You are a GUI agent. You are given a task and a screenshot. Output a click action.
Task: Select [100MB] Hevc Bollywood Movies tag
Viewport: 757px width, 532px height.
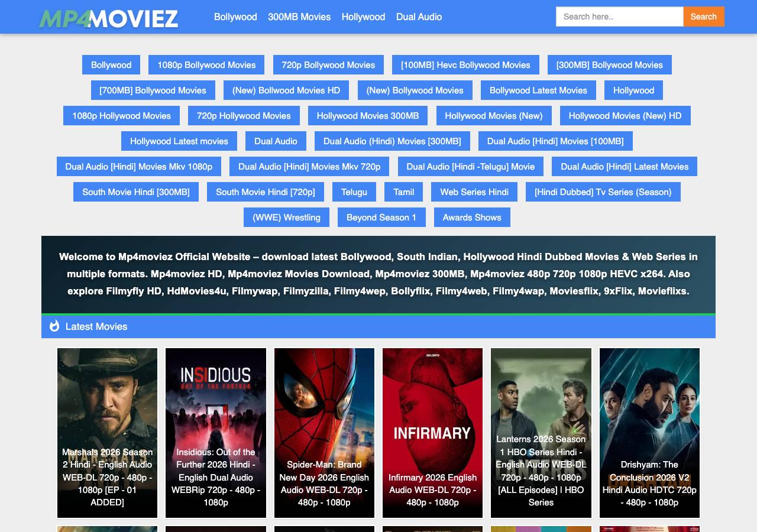465,65
